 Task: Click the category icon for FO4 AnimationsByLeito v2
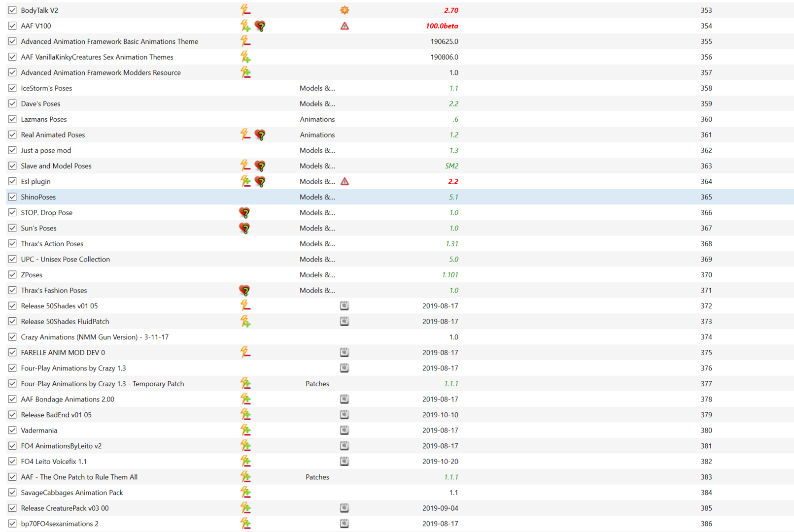coord(345,446)
